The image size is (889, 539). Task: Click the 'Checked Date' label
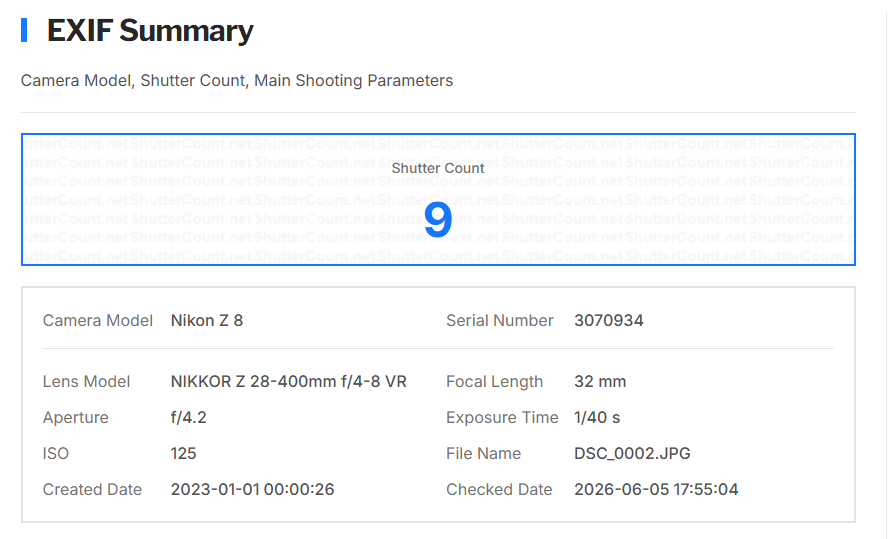[499, 490]
